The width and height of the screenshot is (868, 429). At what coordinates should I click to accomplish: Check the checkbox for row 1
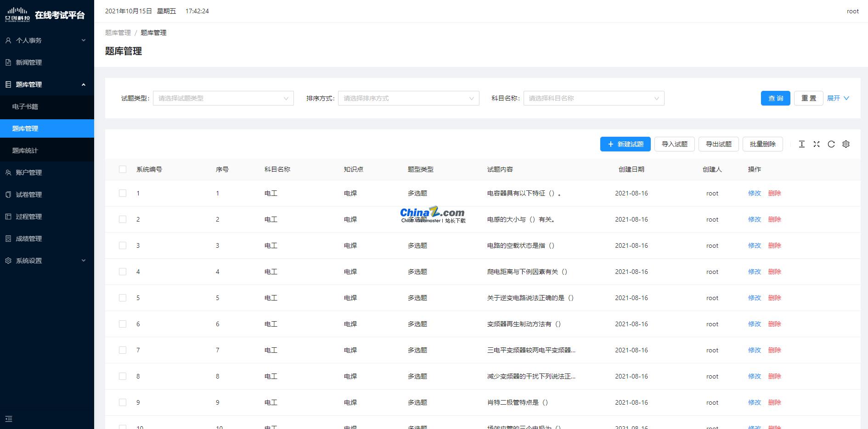123,193
